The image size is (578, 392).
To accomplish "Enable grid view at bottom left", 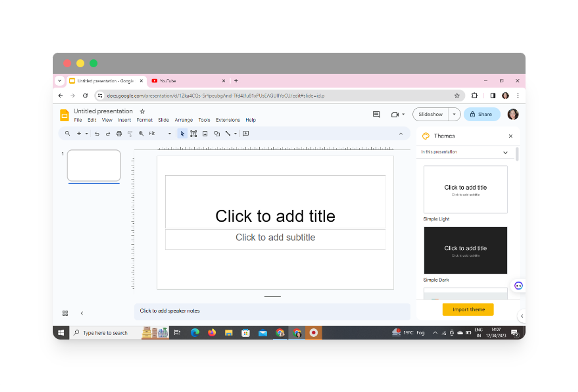I will [65, 313].
